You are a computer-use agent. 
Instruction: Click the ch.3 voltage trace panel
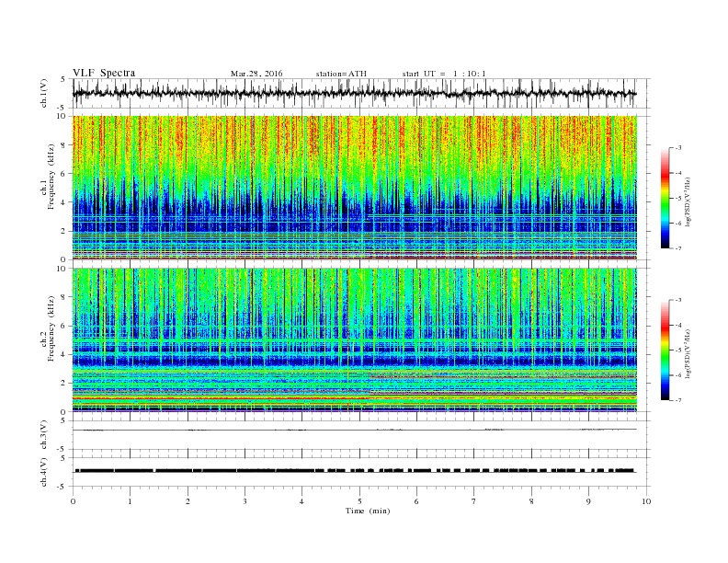tap(361, 435)
